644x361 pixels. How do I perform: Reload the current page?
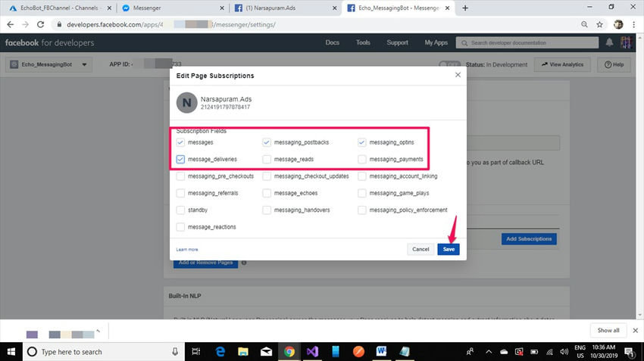[x=40, y=25]
